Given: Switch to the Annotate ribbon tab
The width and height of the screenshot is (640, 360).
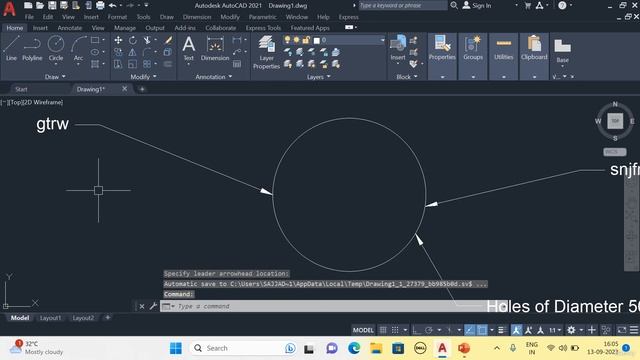Looking at the screenshot, I should 70,28.
